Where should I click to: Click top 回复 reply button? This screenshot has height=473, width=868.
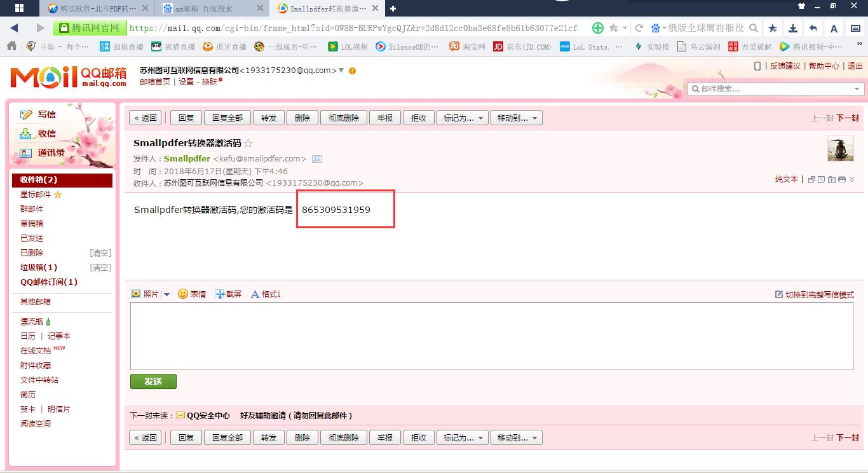point(186,118)
